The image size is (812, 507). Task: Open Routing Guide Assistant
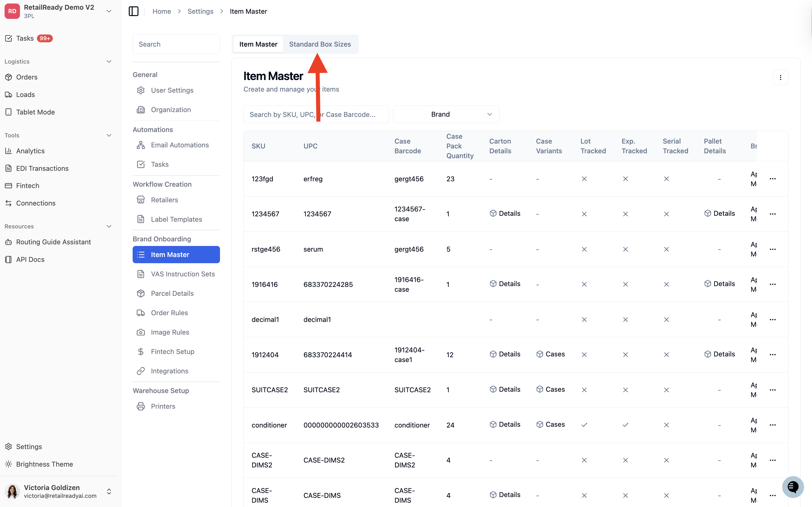54,242
